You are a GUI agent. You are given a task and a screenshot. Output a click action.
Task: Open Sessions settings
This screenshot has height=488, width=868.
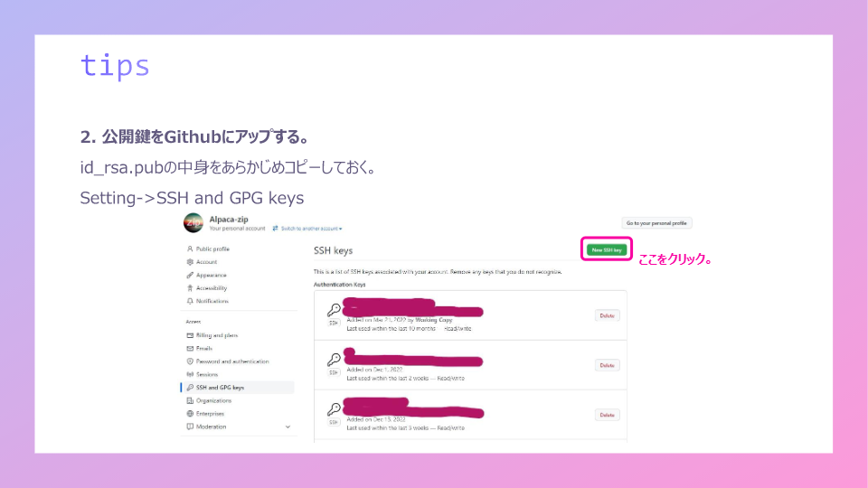point(207,374)
